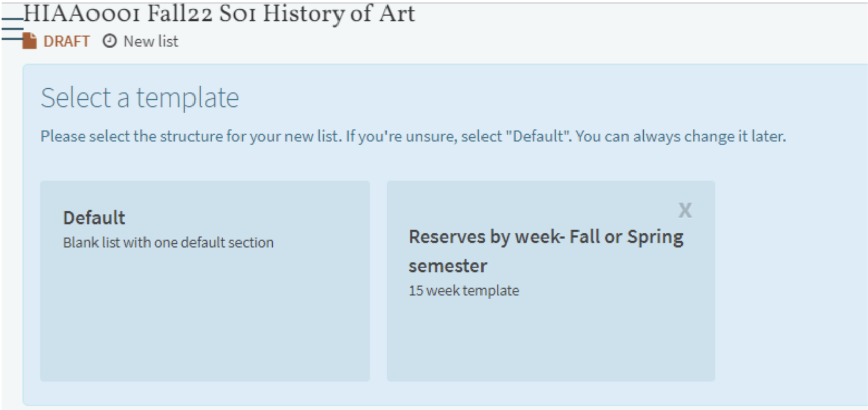Click the 15 week template description

tap(464, 290)
